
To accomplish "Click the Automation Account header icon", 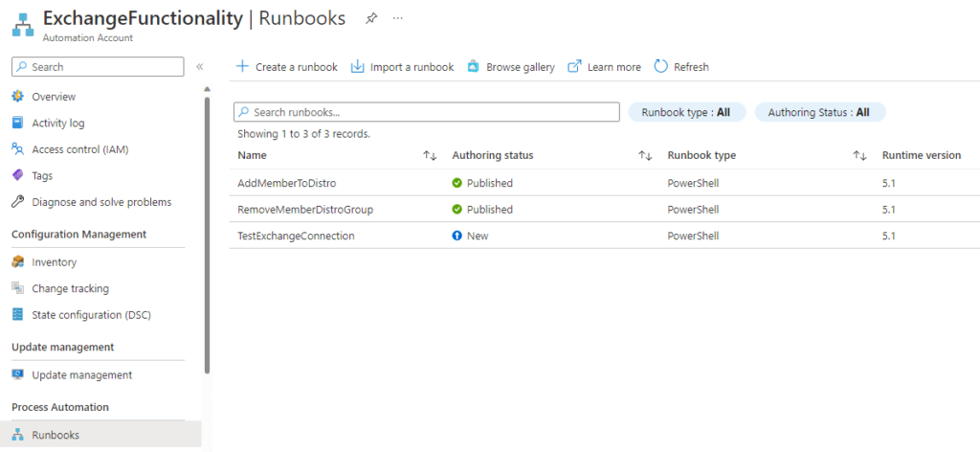I will point(23,24).
